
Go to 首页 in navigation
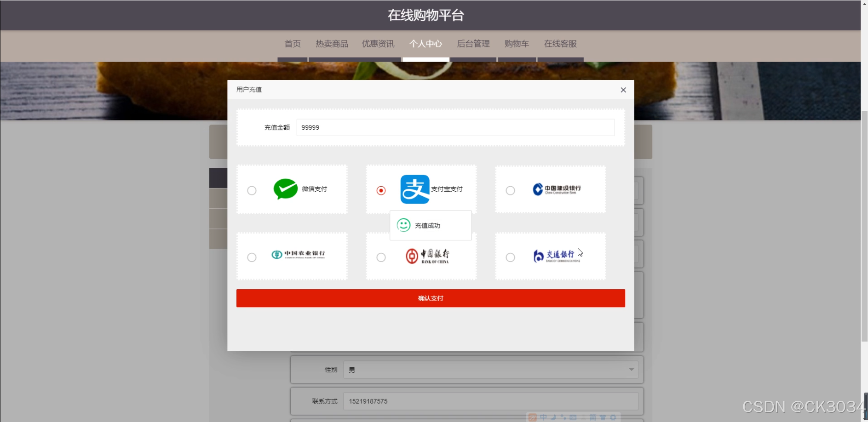point(293,44)
